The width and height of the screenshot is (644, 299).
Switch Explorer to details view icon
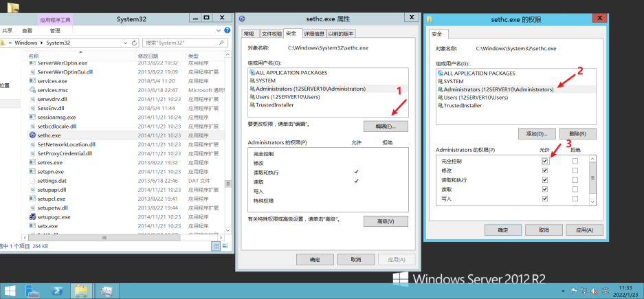coord(216,246)
